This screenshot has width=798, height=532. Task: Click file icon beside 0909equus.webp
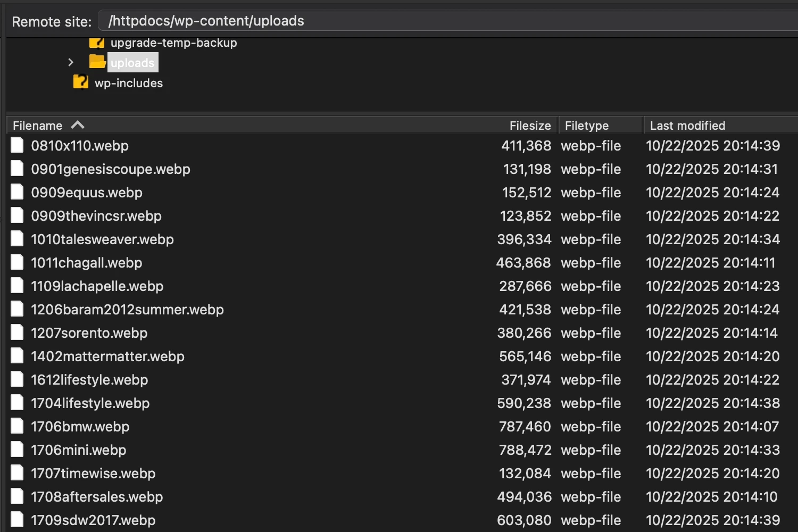pyautogui.click(x=18, y=192)
